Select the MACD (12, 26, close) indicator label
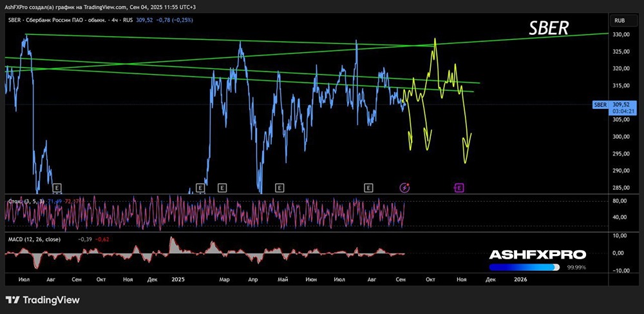 34,239
